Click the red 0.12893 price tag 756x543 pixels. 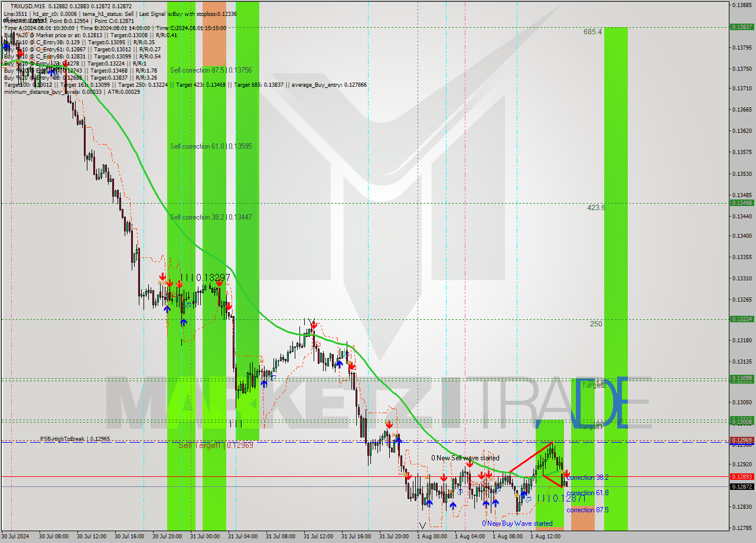742,476
